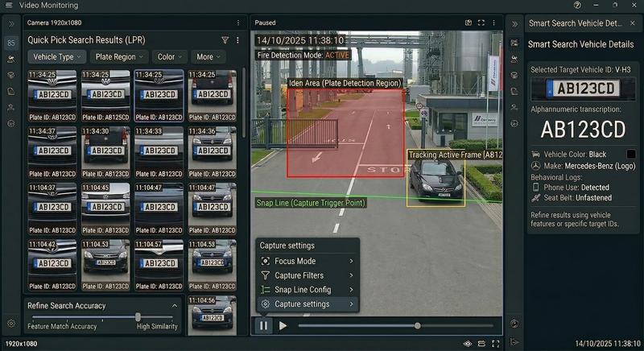
Task: Click the Make: Mercedes-Benz (Logo) row
Action: pos(583,166)
